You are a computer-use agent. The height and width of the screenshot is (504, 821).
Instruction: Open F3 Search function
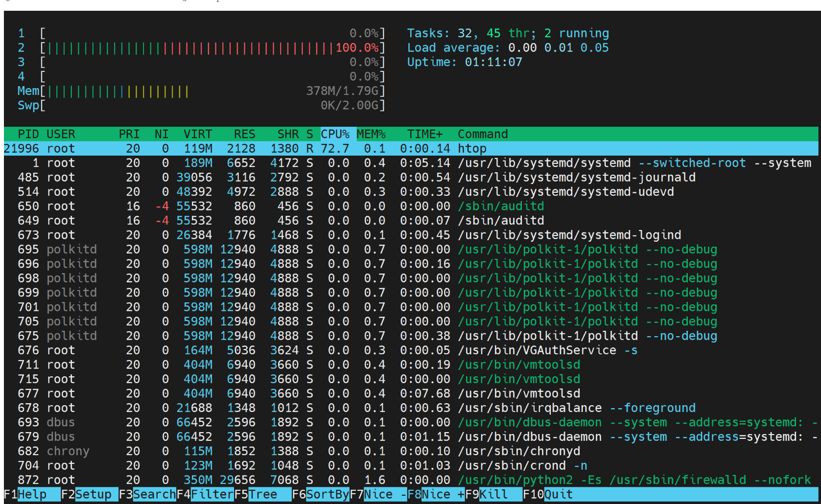pyautogui.click(x=154, y=495)
